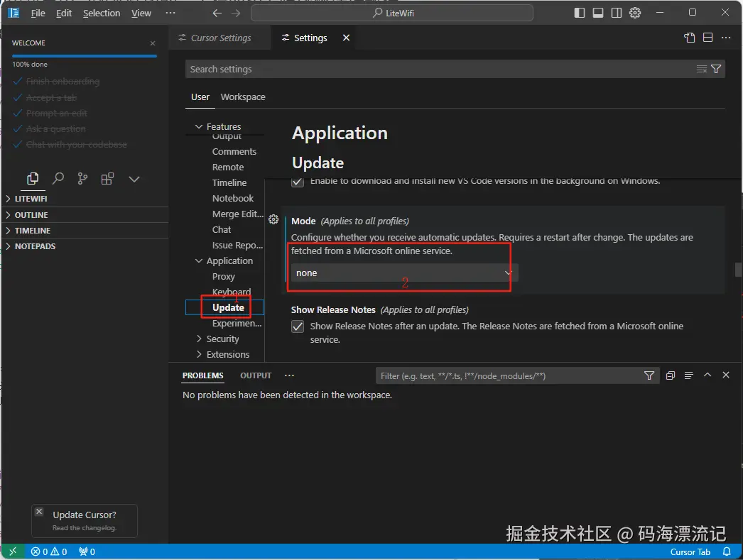Image resolution: width=743 pixels, height=560 pixels.
Task: Select Proxy in settings tree
Action: [224, 276]
